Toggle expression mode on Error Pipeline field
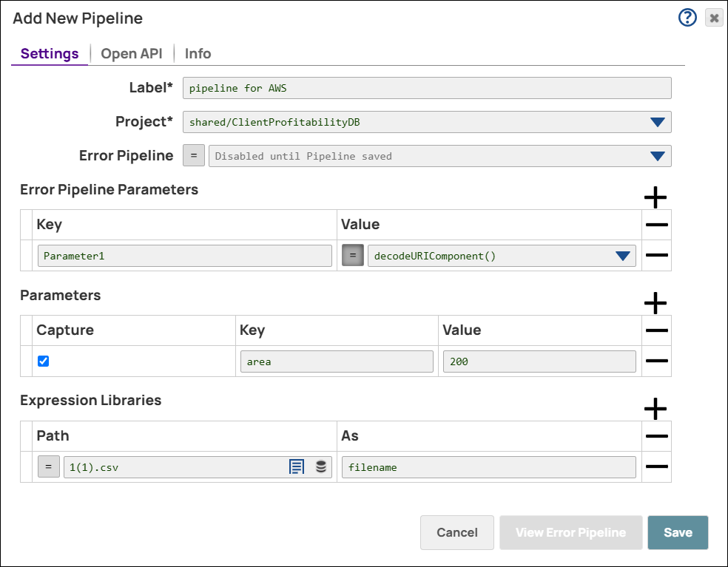Image resolution: width=728 pixels, height=567 pixels. pos(193,155)
